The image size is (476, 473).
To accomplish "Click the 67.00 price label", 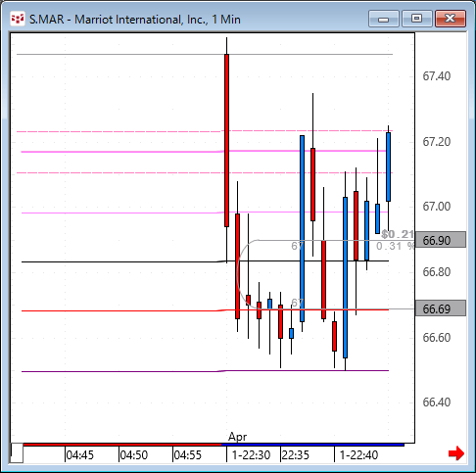I will click(437, 207).
